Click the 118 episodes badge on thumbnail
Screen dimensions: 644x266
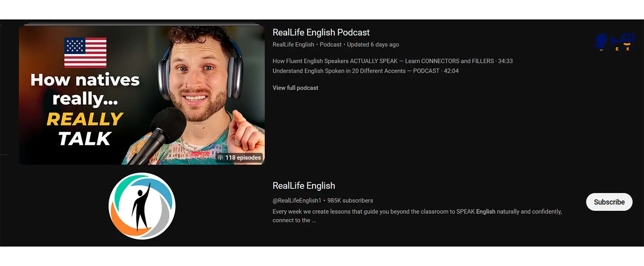coord(239,157)
